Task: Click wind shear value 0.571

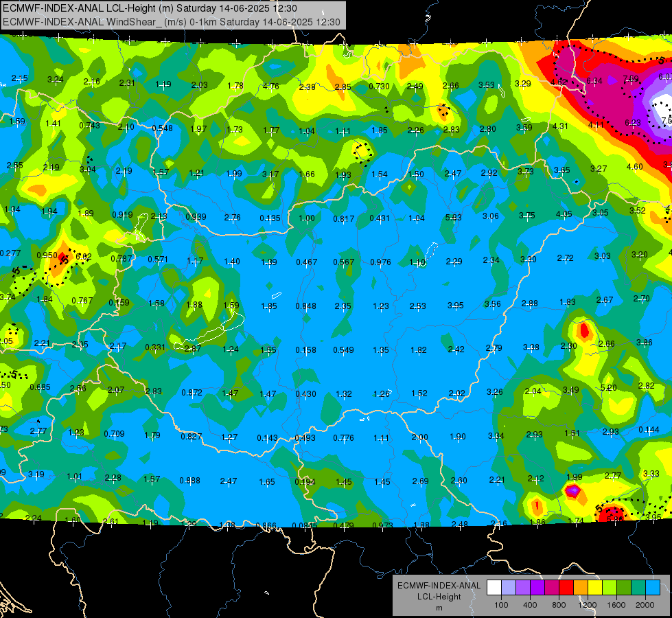Action: coord(158,260)
